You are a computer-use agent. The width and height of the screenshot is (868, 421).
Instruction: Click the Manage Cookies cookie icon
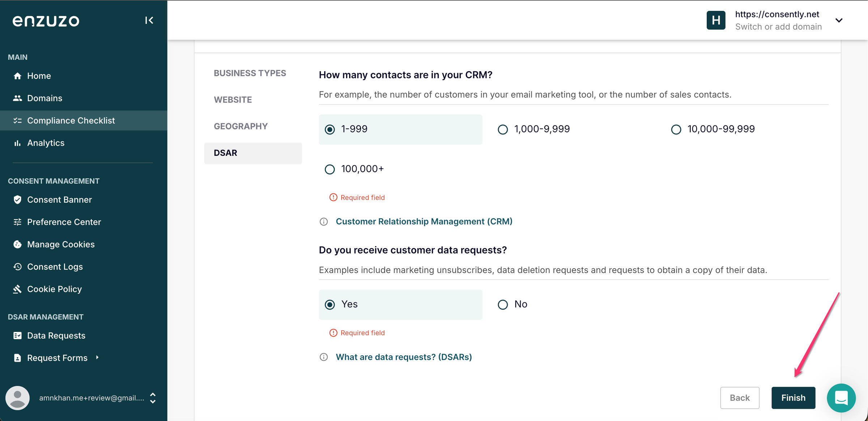click(17, 244)
